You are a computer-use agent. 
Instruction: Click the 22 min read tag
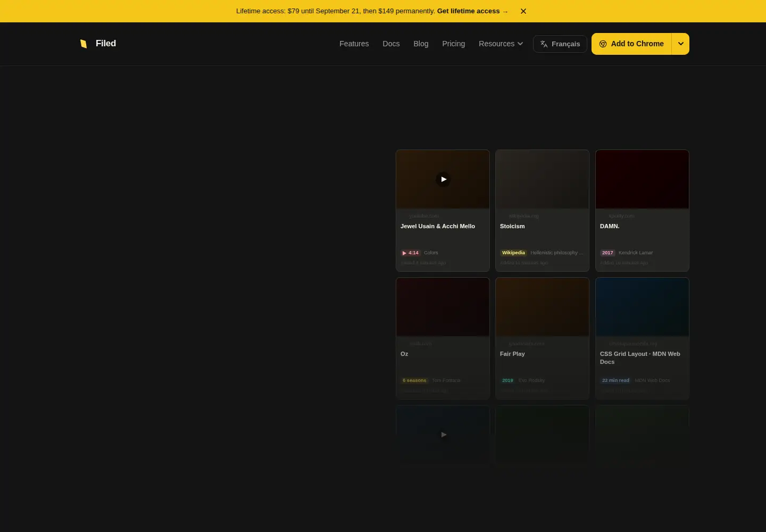coord(615,380)
